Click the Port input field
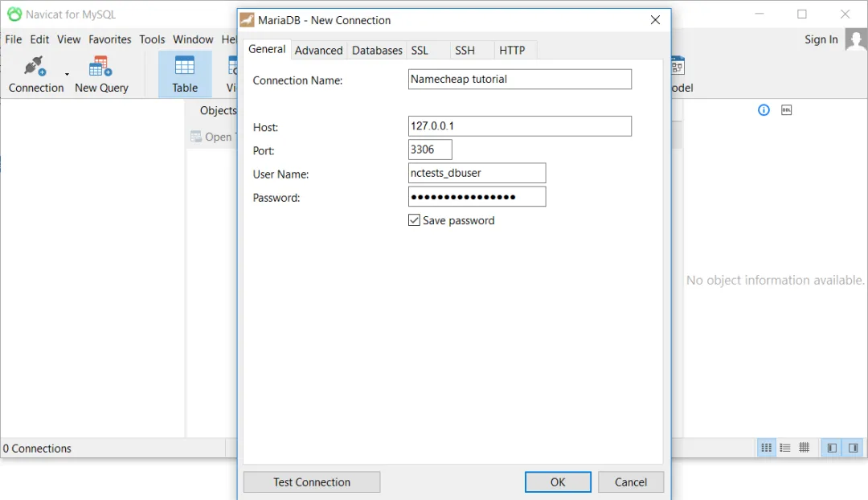Screen dimensions: 868x500 point(430,150)
